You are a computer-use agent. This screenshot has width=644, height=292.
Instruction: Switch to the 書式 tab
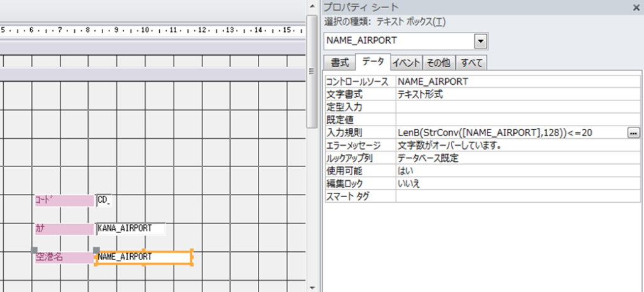pos(340,63)
